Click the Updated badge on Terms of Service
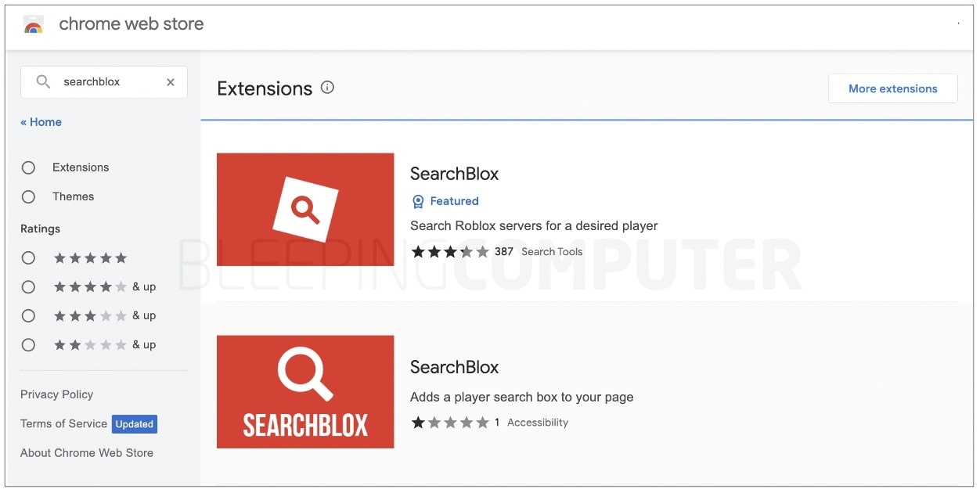This screenshot has height=493, width=980. [134, 424]
